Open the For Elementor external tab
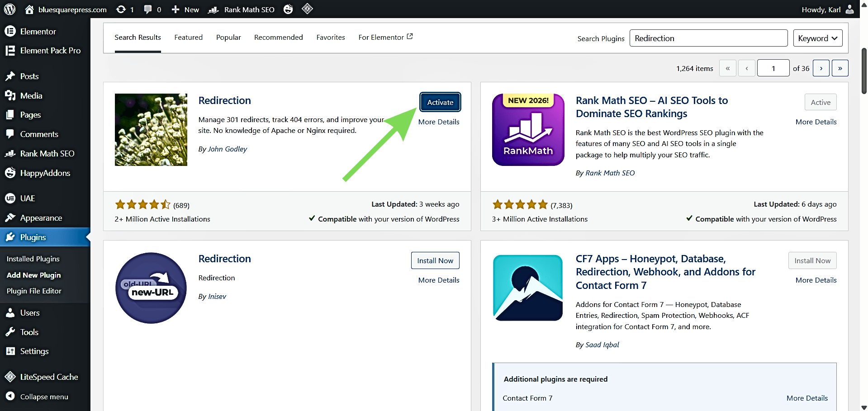Viewport: 868px width, 411px height. pyautogui.click(x=385, y=38)
